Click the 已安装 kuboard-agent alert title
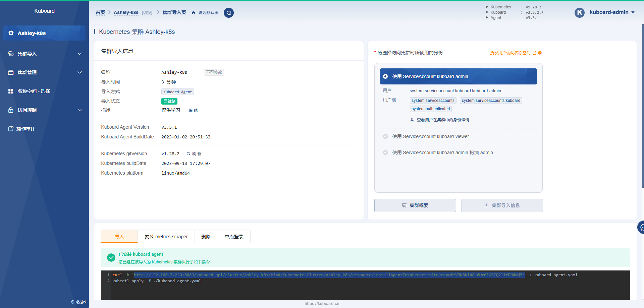 141,254
